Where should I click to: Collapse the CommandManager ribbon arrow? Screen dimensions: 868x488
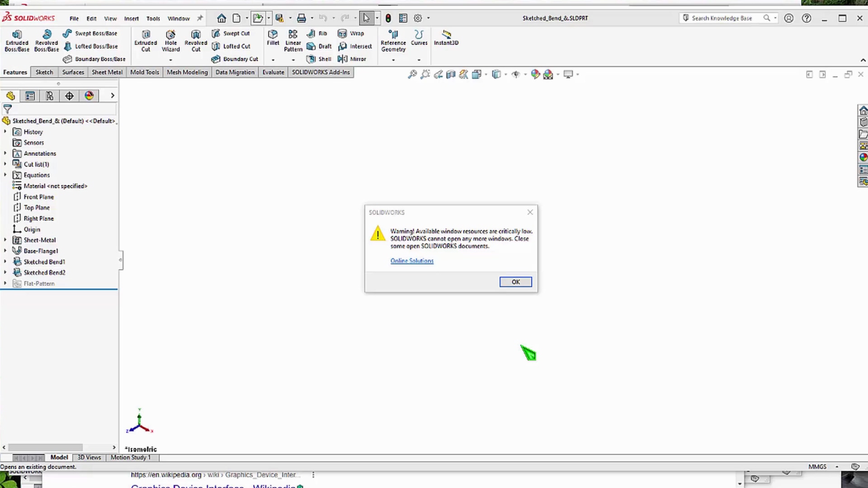(x=863, y=60)
